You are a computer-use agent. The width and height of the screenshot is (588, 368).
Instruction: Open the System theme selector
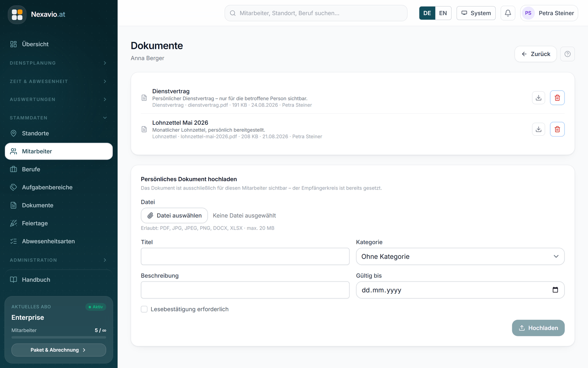pos(476,13)
